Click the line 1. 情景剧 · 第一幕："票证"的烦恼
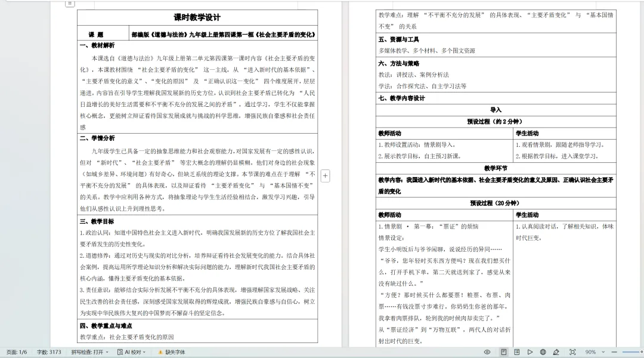644x358 pixels. point(428,227)
